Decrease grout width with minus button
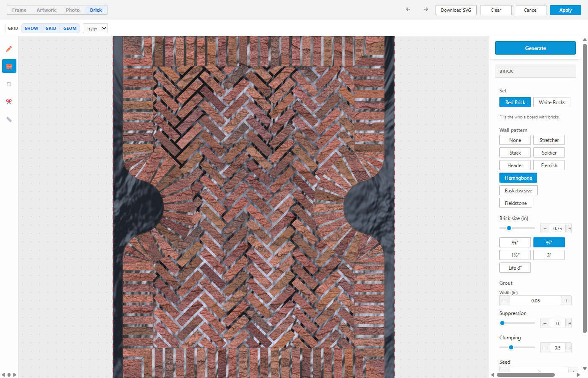Viewport: 588px width, 378px height. click(504, 301)
